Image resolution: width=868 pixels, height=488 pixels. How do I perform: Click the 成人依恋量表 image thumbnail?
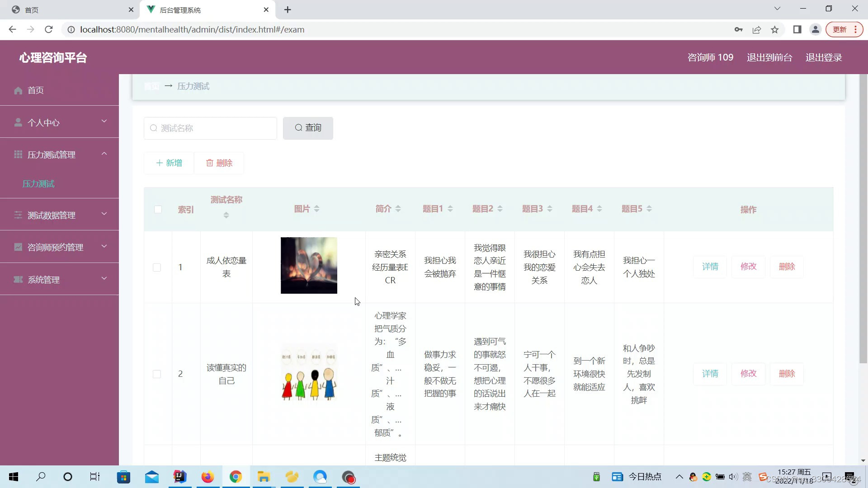click(309, 267)
